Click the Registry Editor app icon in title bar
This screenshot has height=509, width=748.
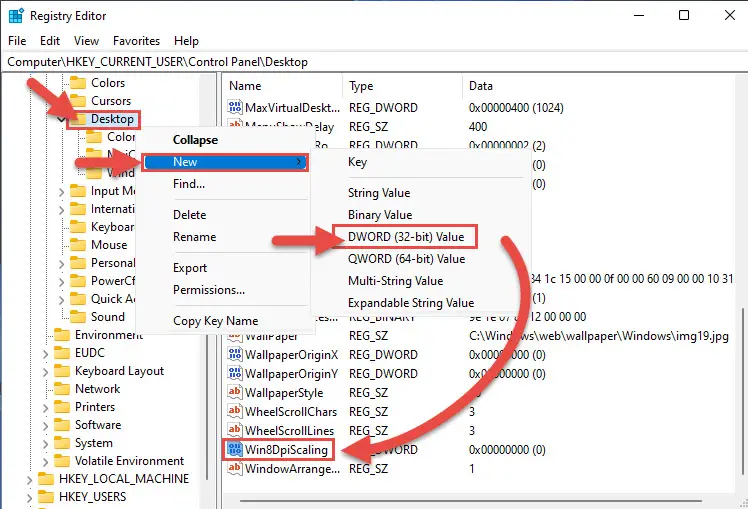pyautogui.click(x=16, y=16)
